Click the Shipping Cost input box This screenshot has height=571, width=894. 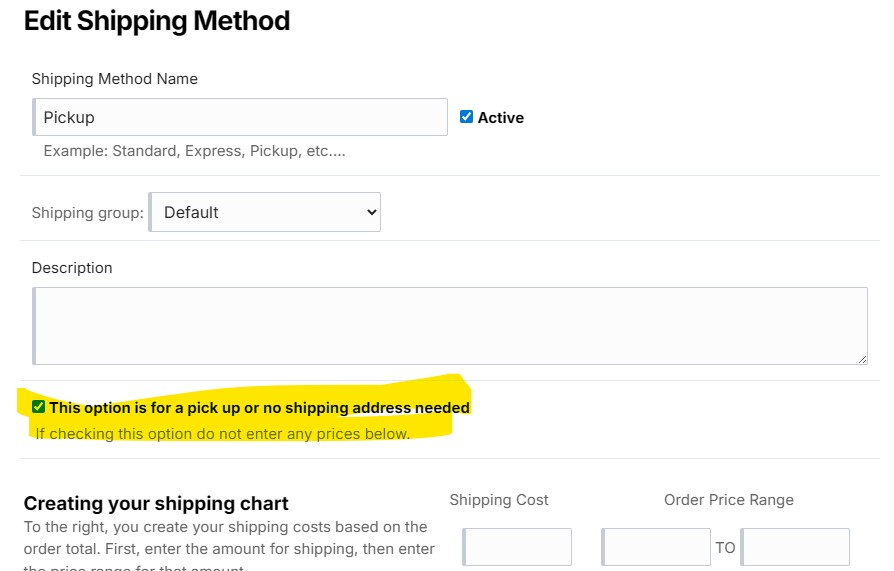[x=517, y=547]
